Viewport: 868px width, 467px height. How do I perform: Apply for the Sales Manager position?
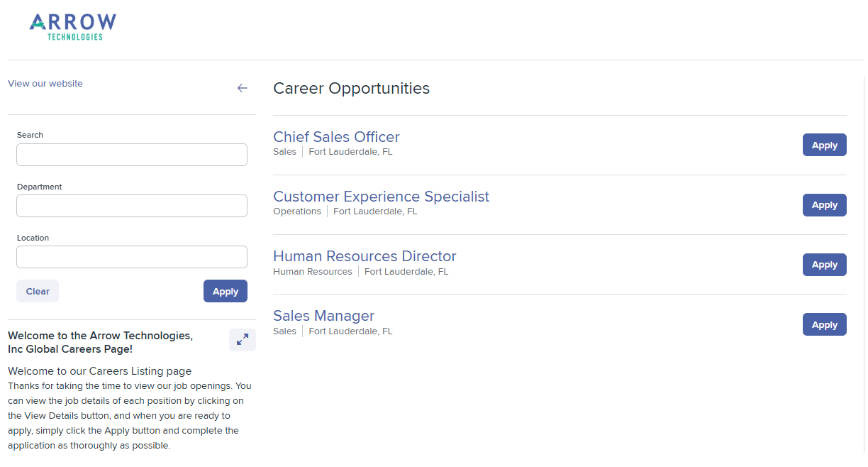pos(824,324)
